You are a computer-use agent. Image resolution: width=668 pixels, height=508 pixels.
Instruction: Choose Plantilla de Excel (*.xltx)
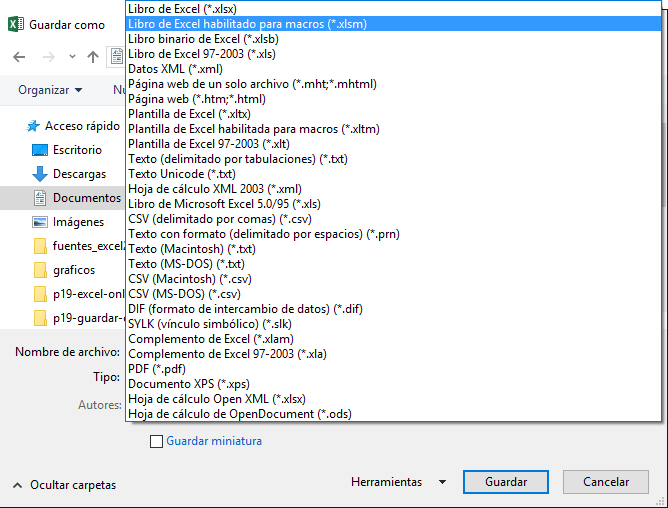point(393,114)
